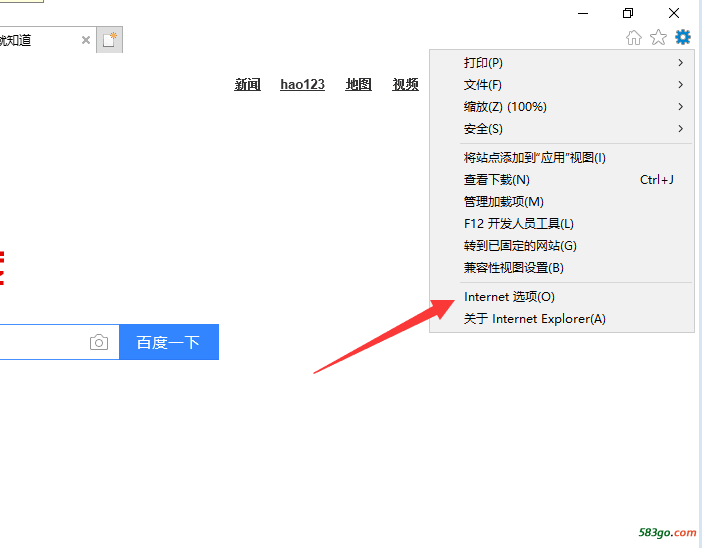Expand the 缩放(Z) (100%) submenu
This screenshot has height=548, width=702.
[562, 107]
